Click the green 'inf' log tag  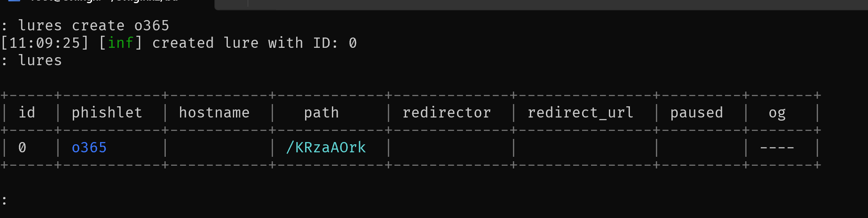pos(120,43)
